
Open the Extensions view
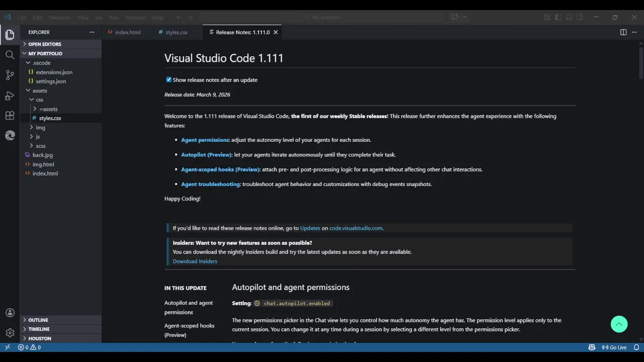pos(10,116)
